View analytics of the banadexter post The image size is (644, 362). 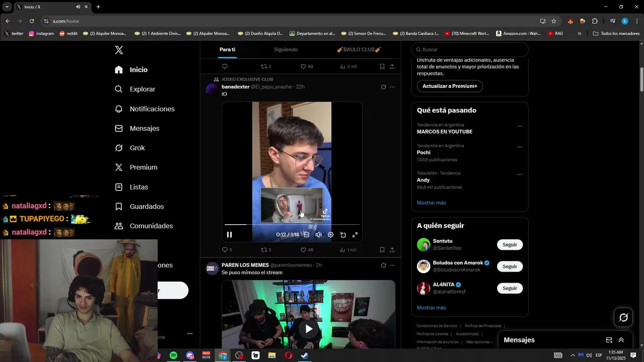tap(348, 250)
